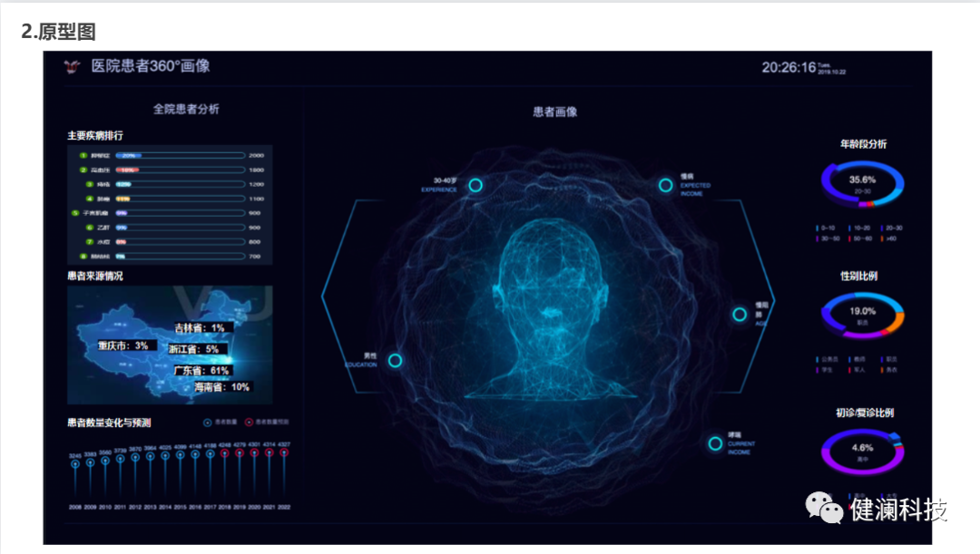Click the 年龄段分析 donut chart
980x554 pixels.
862,182
